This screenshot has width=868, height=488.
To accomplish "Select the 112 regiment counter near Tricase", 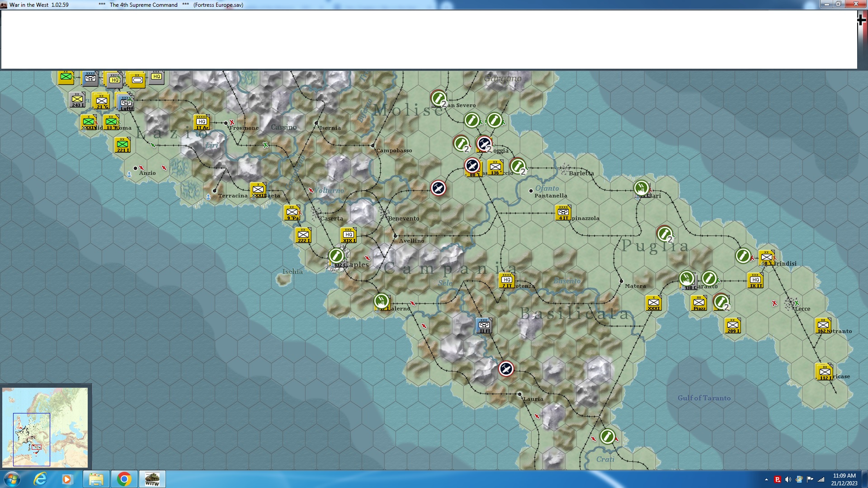I will click(x=824, y=372).
